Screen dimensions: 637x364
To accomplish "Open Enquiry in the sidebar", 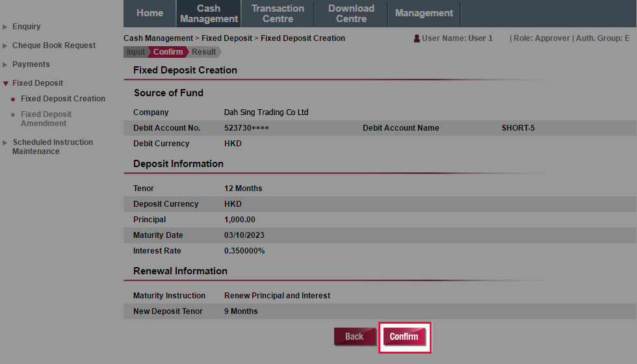I will pyautogui.click(x=27, y=27).
